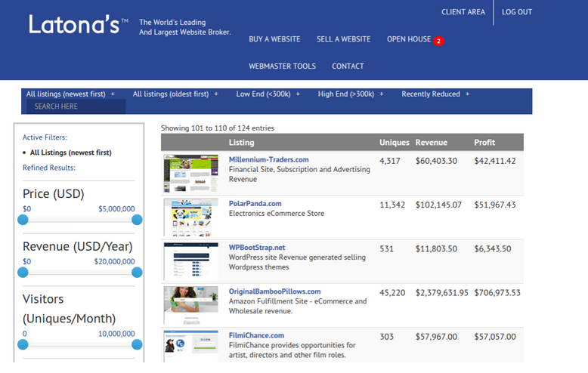Click the 'Refined Results:' label
The width and height of the screenshot is (588, 373).
coord(49,168)
